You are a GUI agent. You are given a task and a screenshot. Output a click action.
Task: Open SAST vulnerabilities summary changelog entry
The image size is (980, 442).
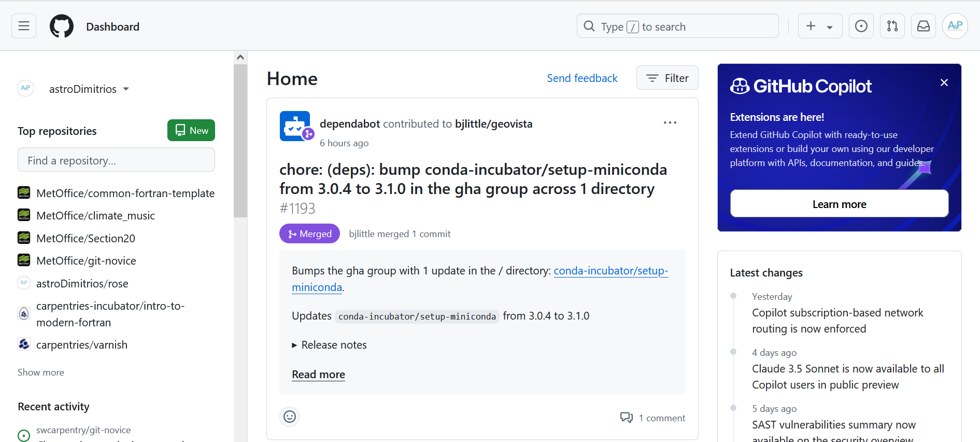(x=834, y=431)
